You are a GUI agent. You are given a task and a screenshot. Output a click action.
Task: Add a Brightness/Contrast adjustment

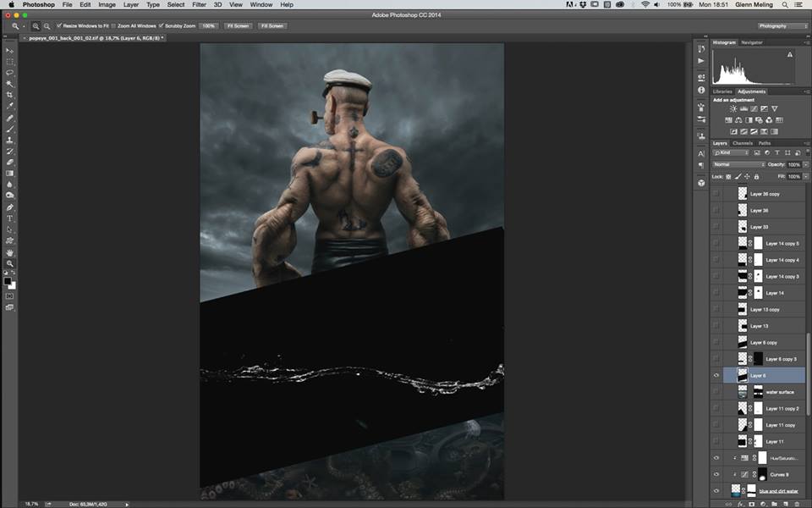(x=732, y=109)
